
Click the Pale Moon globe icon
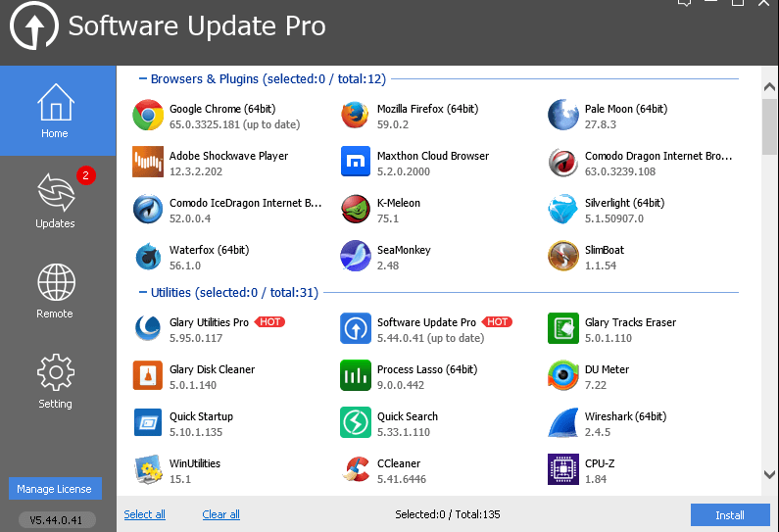(562, 116)
